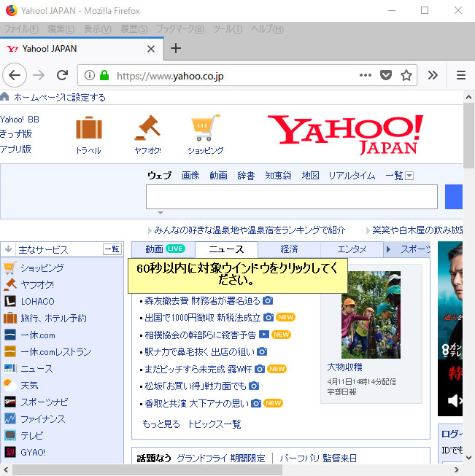
Task: Open テレビ in the sidebar
Action: (x=32, y=436)
